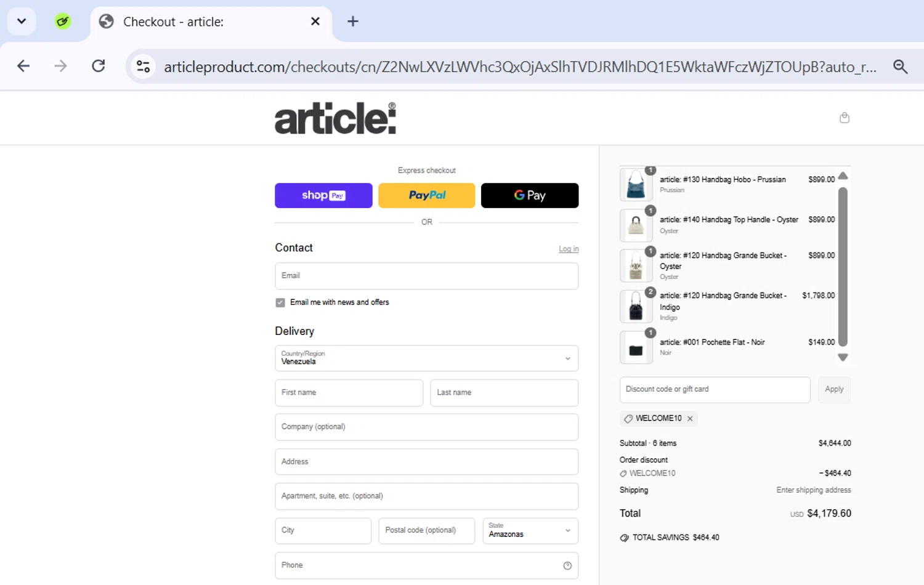Image resolution: width=924 pixels, height=585 pixels.
Task: Open the zoom magnifier icon
Action: 901,67
